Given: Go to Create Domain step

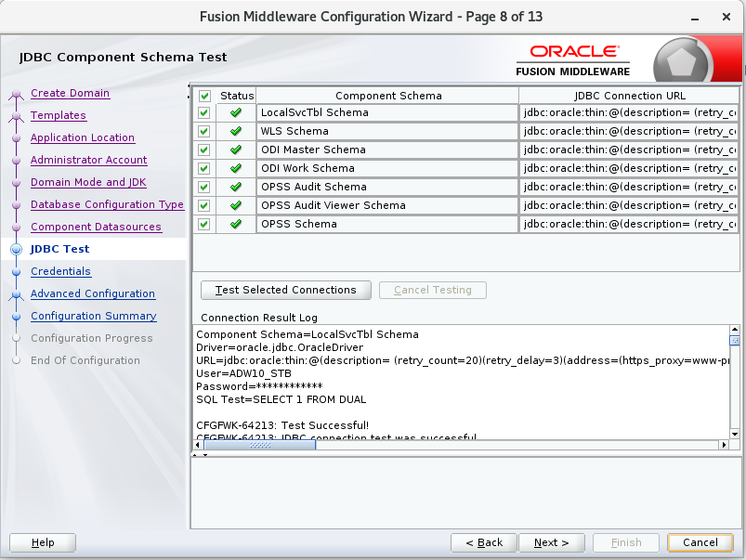Looking at the screenshot, I should [x=70, y=93].
